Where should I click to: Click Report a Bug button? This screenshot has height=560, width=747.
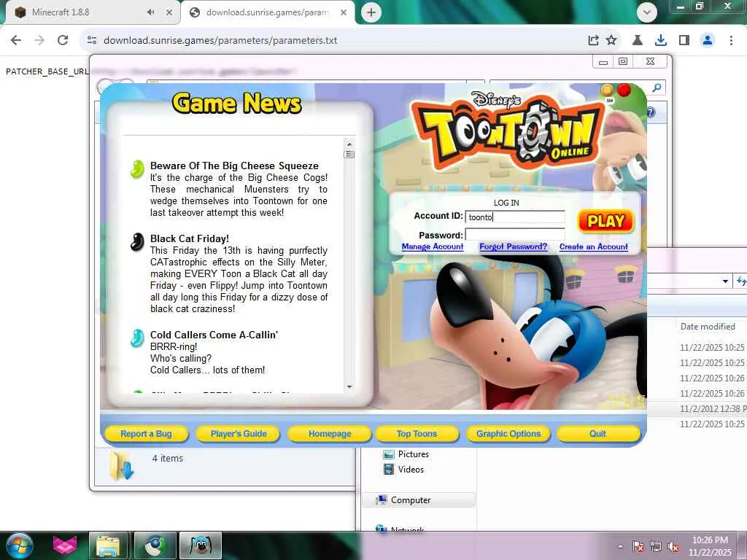point(146,434)
